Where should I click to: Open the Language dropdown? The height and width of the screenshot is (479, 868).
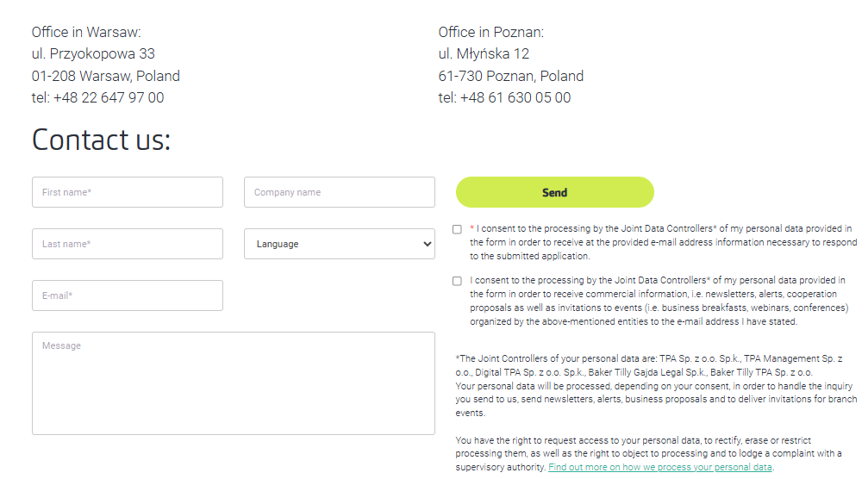(339, 244)
